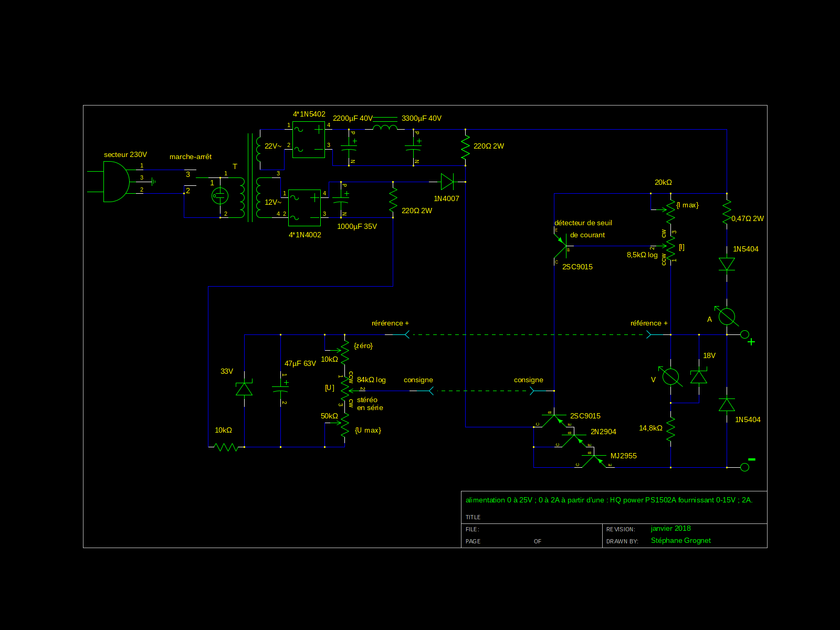Click the positive output terminal circle
840x630 pixels.
[744, 334]
